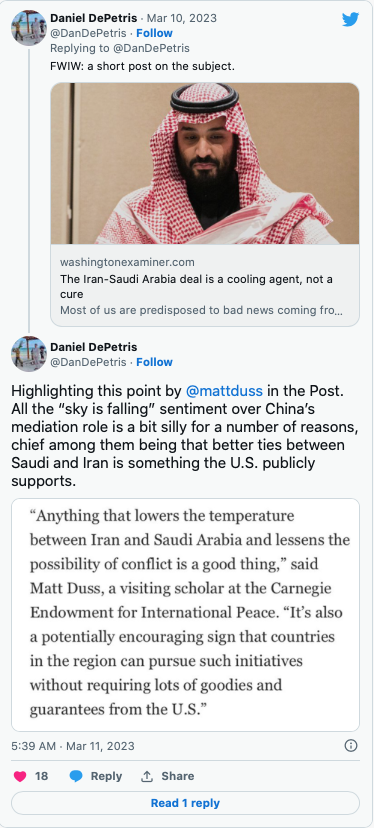Click the 5:39 AM Mar 11 timestamp

73,746
